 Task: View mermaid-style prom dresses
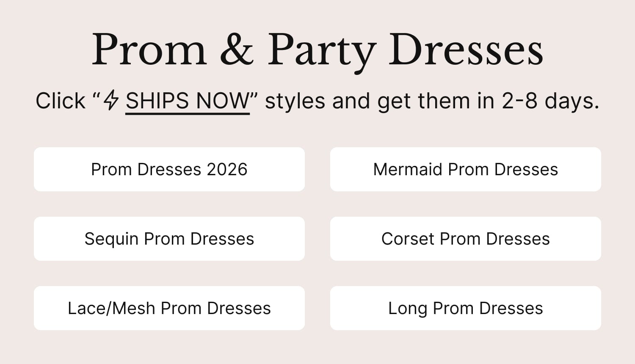tap(466, 169)
